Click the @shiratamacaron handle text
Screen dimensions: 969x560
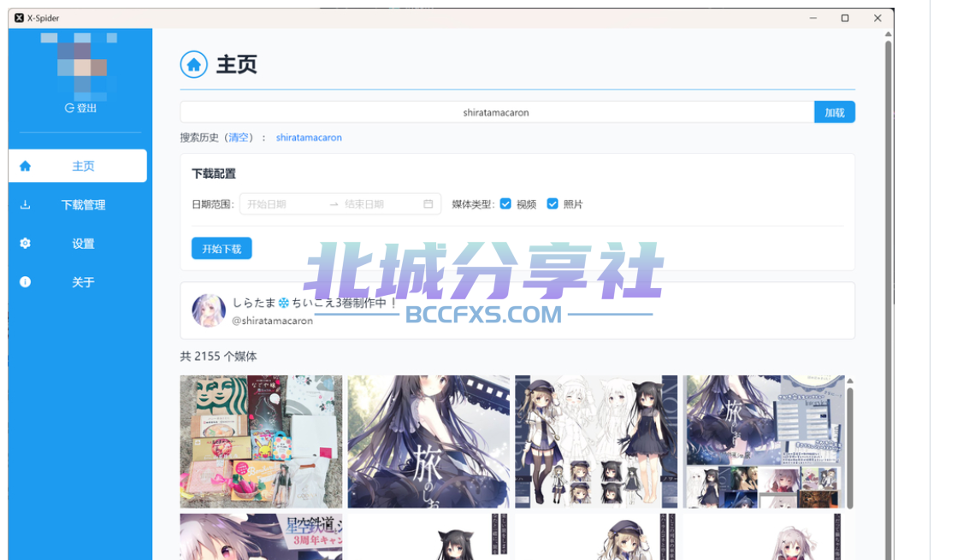pos(273,321)
